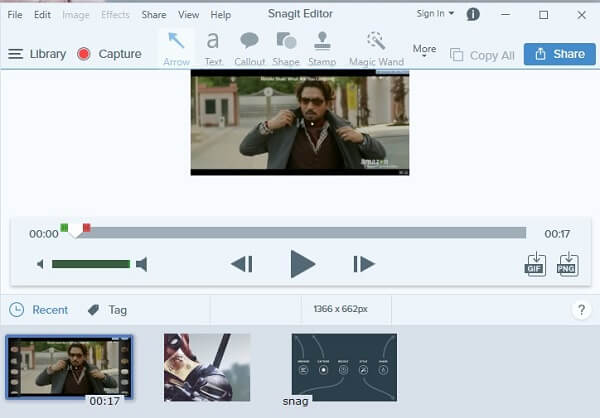Export the selection as a GIF

tap(535, 264)
